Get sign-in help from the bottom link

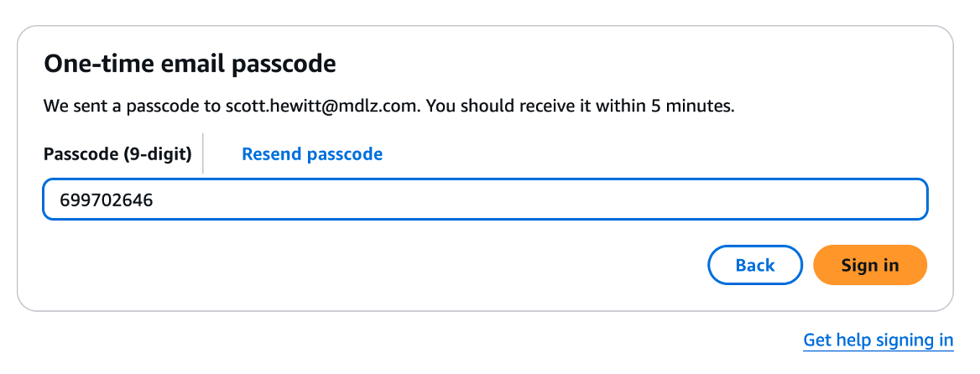point(878,340)
